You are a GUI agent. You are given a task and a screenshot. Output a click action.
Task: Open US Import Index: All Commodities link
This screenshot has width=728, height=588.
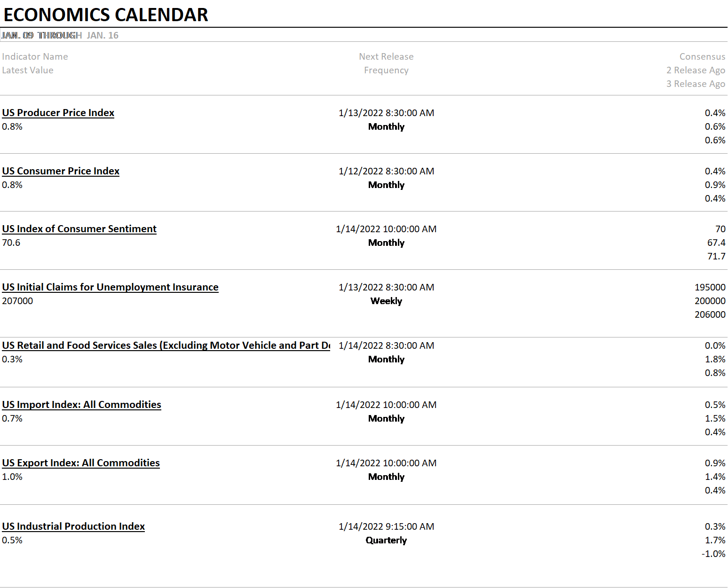(x=81, y=405)
